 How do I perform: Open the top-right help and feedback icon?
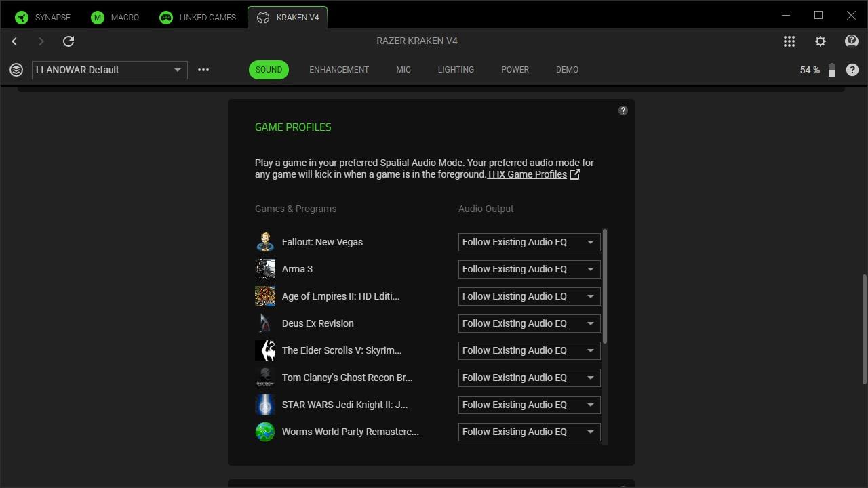(852, 41)
